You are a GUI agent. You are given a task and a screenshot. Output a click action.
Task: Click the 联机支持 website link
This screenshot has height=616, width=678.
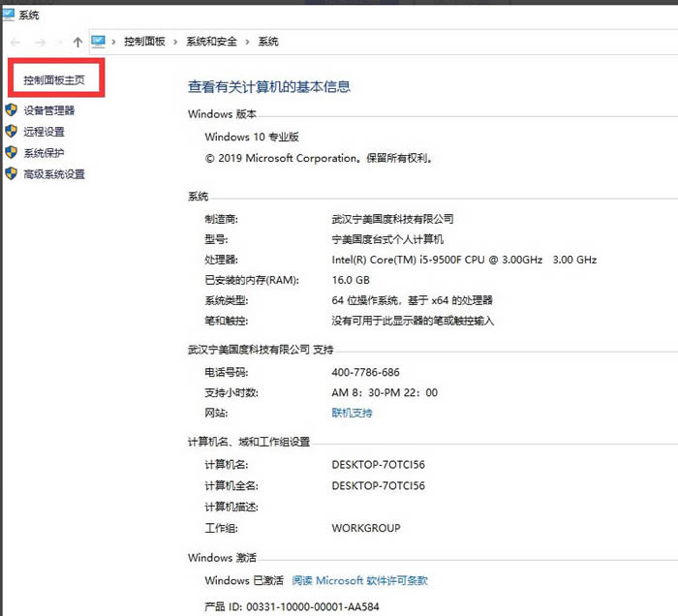[352, 413]
